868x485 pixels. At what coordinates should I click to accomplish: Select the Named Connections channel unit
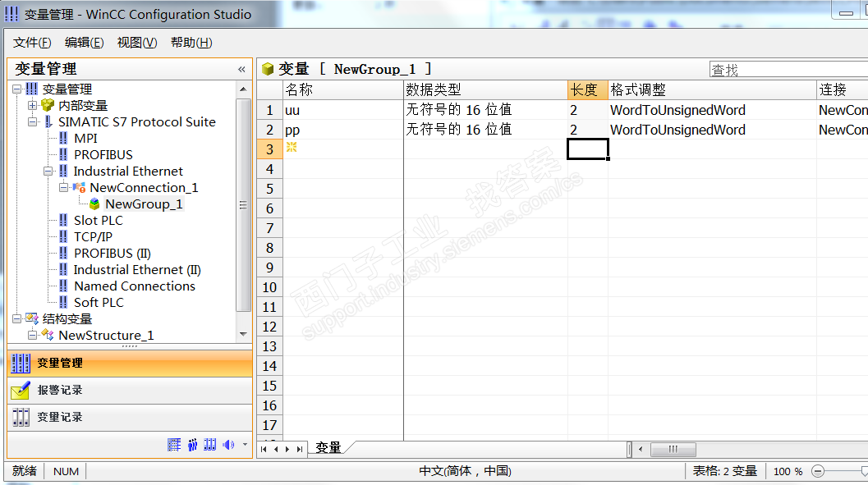[135, 286]
